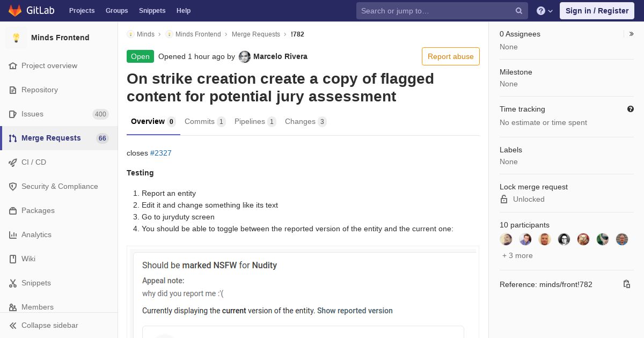Open the help question mark dropdown

click(545, 11)
